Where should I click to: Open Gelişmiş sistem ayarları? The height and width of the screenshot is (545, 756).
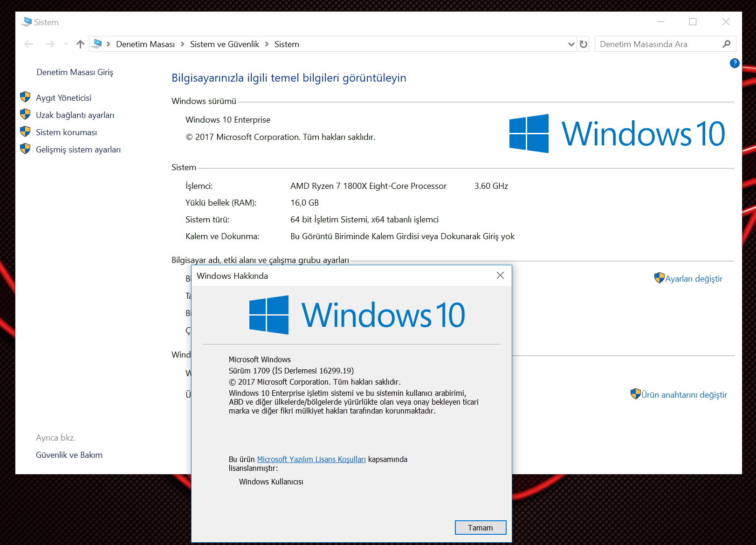point(78,150)
